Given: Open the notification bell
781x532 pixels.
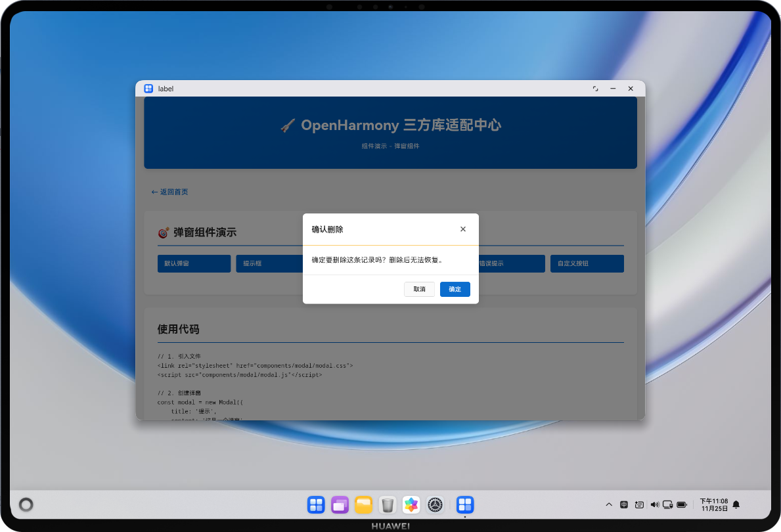Looking at the screenshot, I should 736,504.
